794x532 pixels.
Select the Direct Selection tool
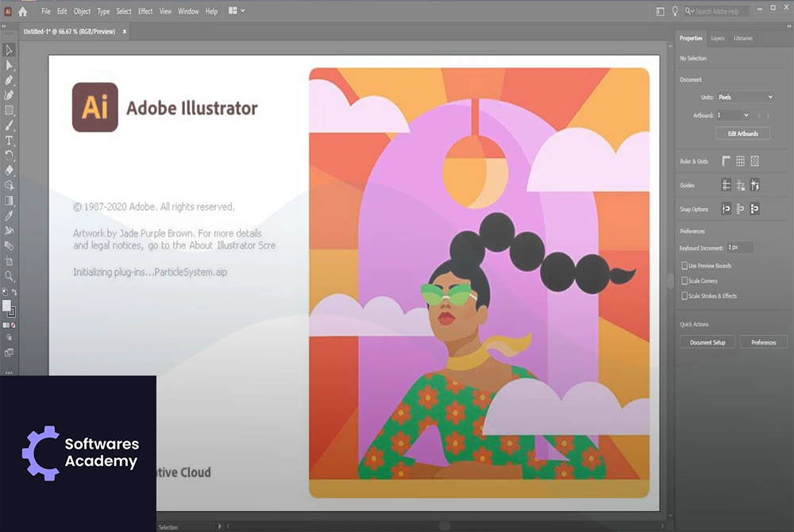9,65
